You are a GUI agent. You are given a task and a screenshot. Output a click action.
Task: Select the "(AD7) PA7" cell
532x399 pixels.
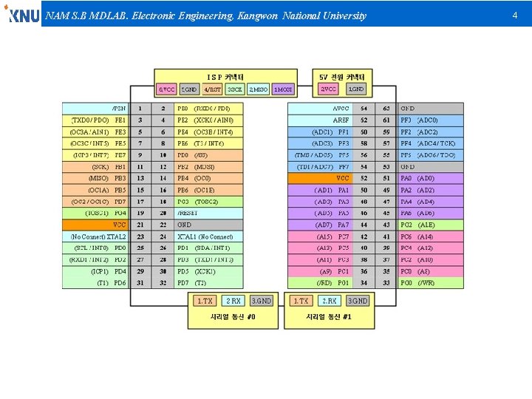point(320,225)
